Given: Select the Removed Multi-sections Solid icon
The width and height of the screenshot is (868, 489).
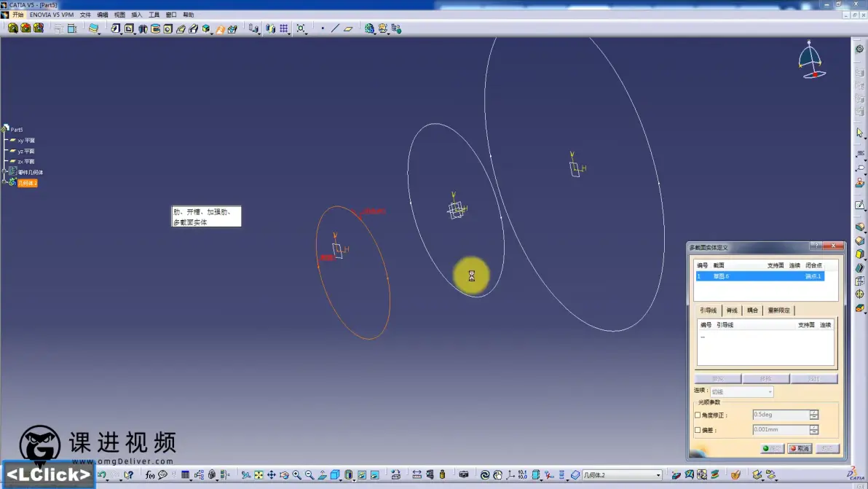Looking at the screenshot, I should point(232,28).
